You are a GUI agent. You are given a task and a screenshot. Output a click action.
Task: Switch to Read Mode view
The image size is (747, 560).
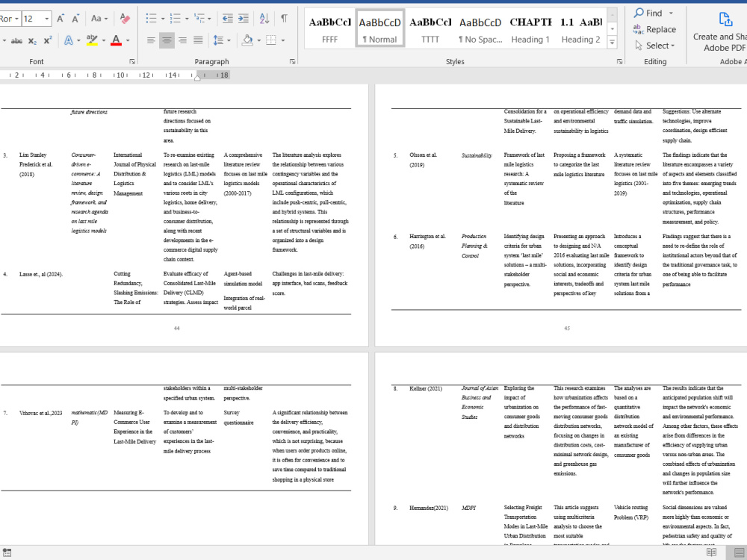pos(711,553)
